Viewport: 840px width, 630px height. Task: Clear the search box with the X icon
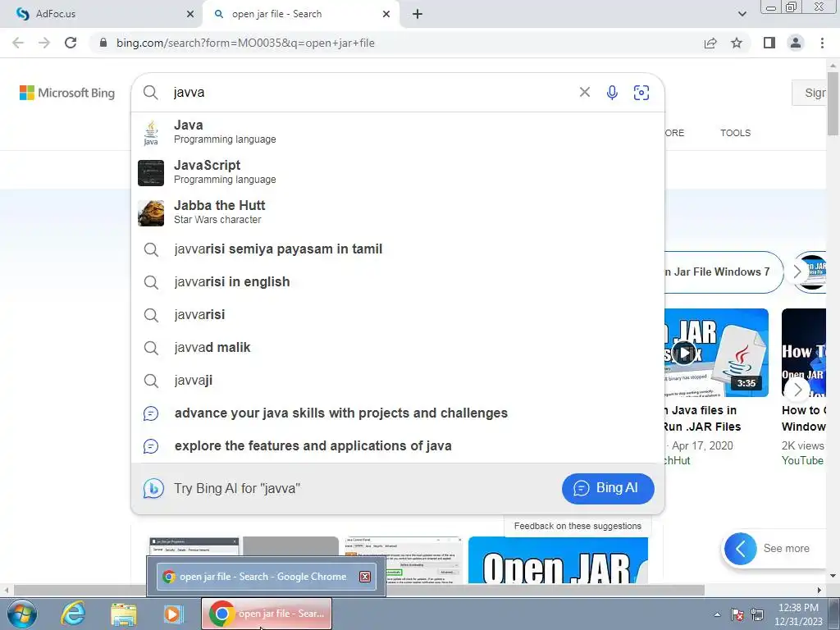584,92
